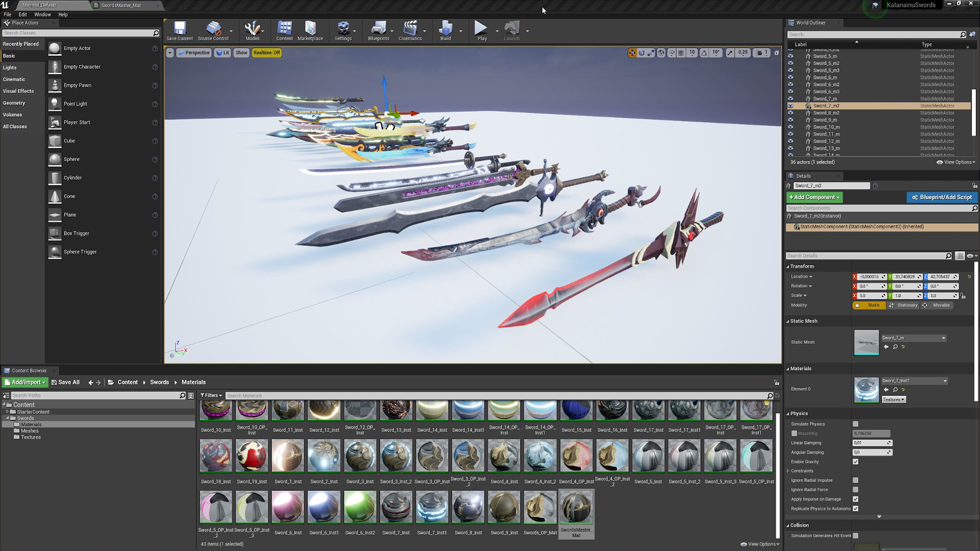The image size is (980, 551).
Task: Open the Marketplace browser
Action: point(311,30)
